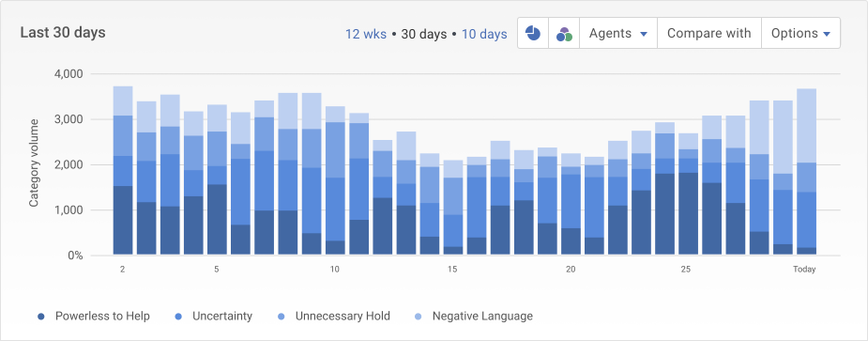Click the Powerless to Help legend dot
The height and width of the screenshot is (341, 868).
[41, 317]
